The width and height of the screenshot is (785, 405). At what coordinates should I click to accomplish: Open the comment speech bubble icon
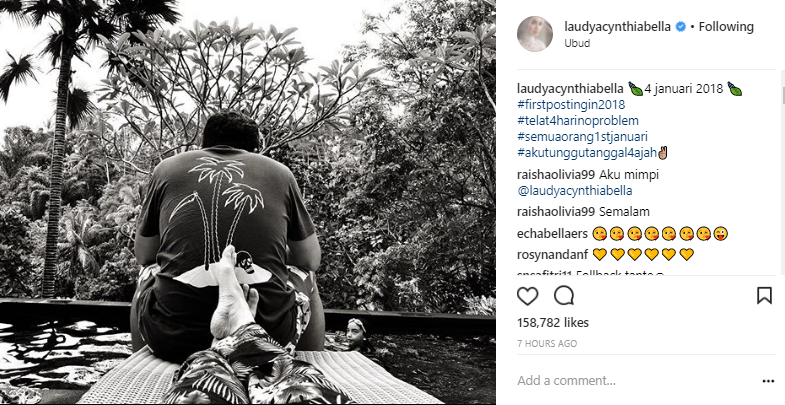coord(564,295)
